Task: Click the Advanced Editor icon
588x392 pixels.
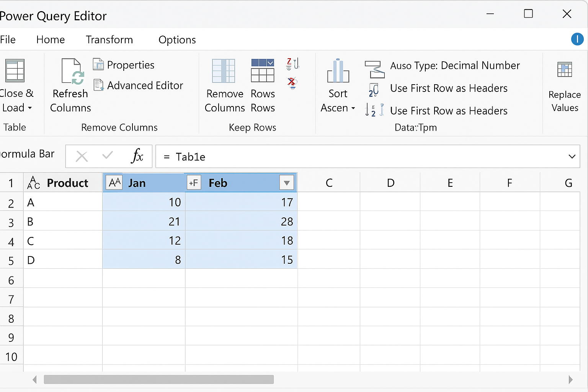Action: (x=99, y=85)
